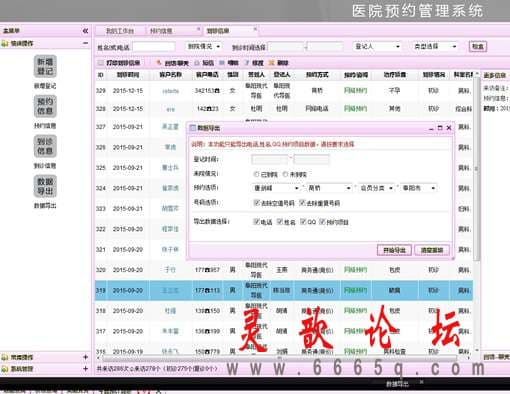Click the 数据导出 item in bottom taskbar
Screen dimensions: 510x394
coord(397,384)
